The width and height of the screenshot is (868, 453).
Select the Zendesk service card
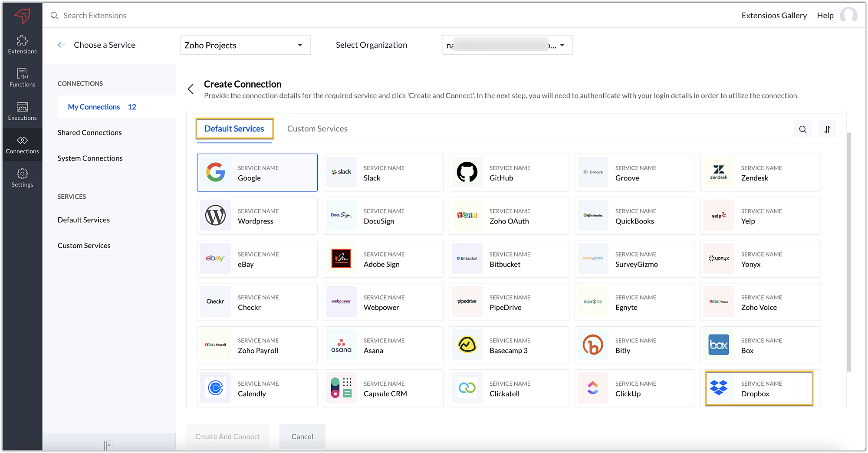[x=760, y=173]
